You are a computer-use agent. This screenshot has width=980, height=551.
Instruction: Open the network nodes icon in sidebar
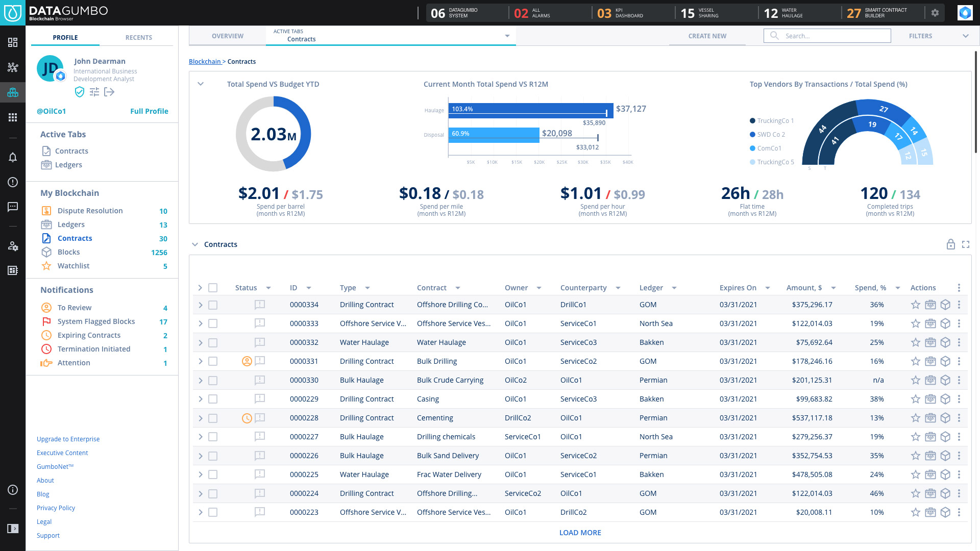pyautogui.click(x=13, y=67)
